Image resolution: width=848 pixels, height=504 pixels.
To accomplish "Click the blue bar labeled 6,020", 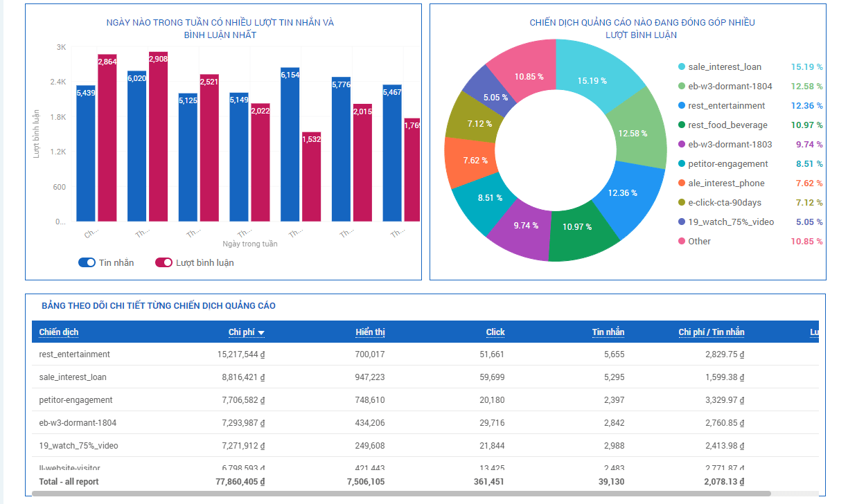I will point(137,146).
